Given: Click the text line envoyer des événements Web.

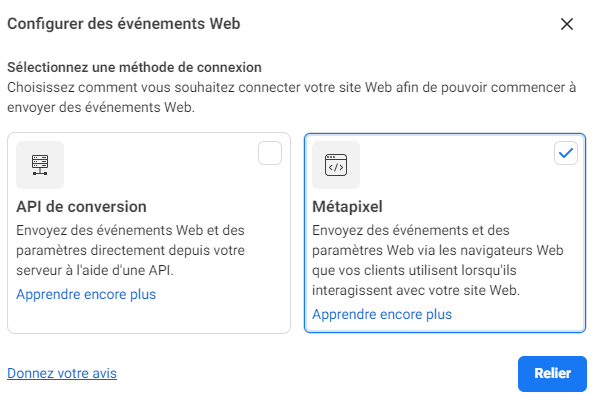Looking at the screenshot, I should [101, 107].
